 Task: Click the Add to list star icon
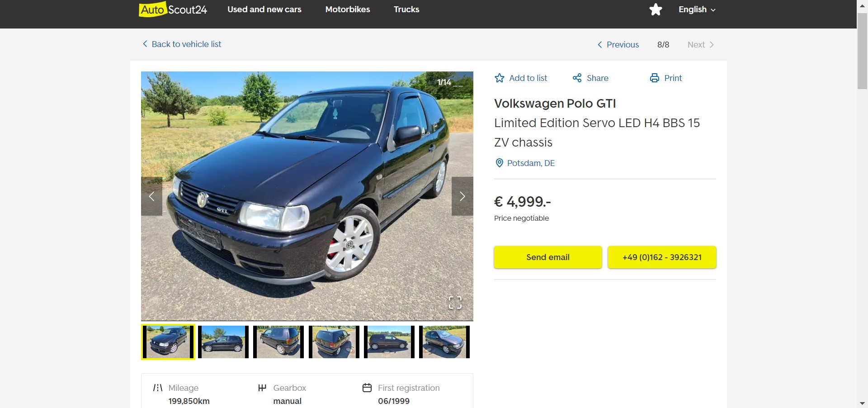click(500, 78)
